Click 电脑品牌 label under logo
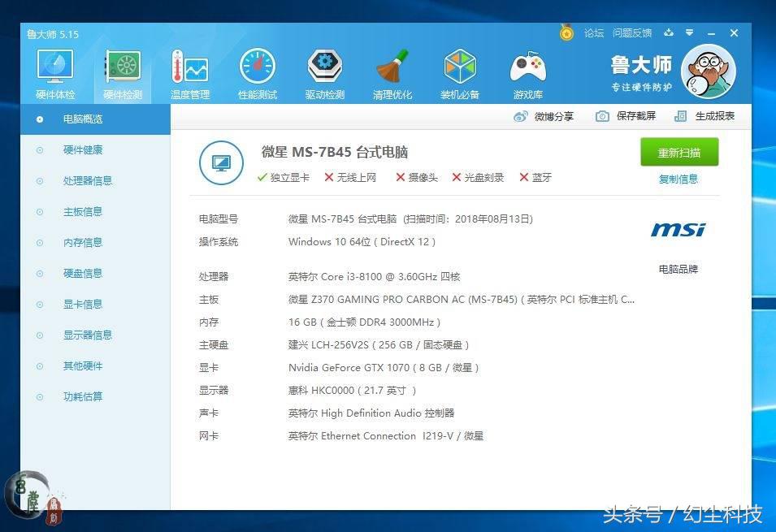The height and width of the screenshot is (532, 776). [x=678, y=269]
